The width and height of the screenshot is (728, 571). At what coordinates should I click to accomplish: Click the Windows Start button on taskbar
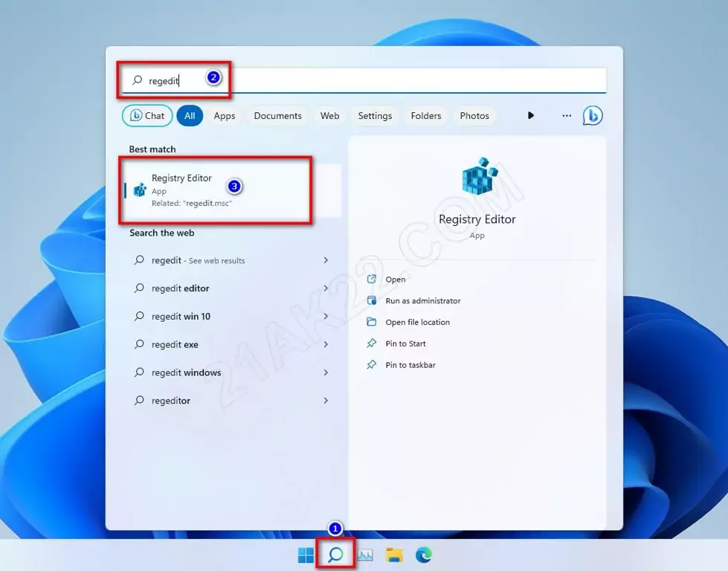coord(306,555)
